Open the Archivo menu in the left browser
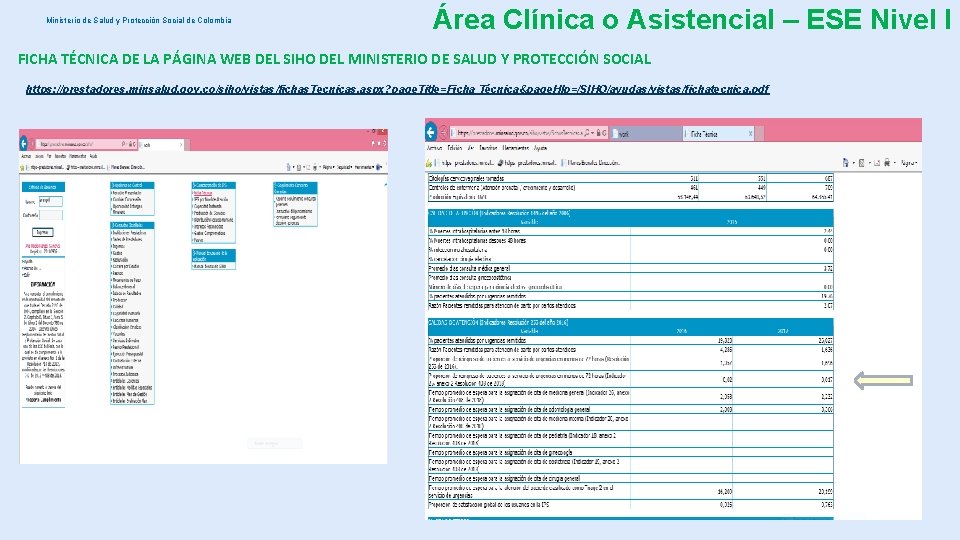The image size is (960, 540). click(x=26, y=156)
